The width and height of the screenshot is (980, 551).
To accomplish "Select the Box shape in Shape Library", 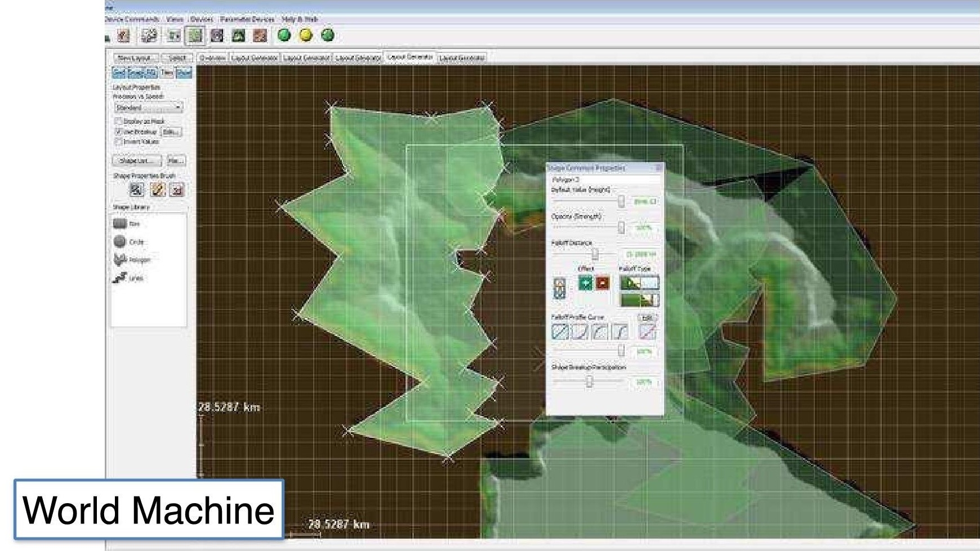I will 127,223.
